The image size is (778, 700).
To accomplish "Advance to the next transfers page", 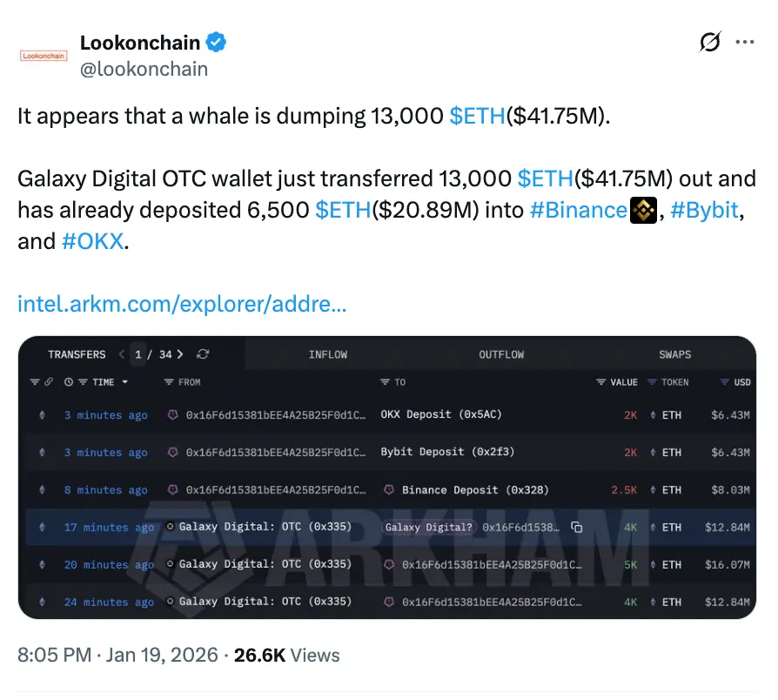I will tap(180, 354).
